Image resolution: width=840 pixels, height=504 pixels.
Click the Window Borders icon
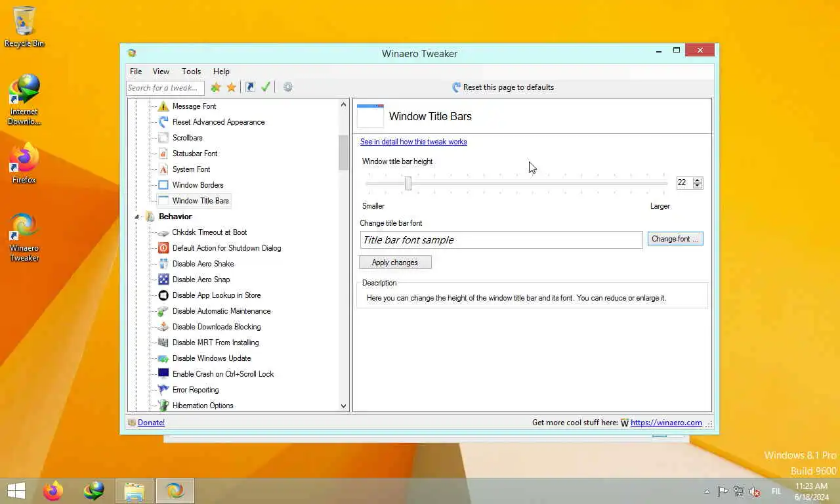click(x=163, y=185)
